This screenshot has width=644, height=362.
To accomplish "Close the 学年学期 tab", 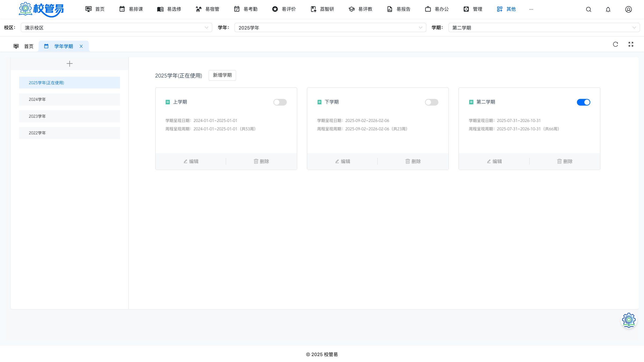I will click(x=81, y=46).
